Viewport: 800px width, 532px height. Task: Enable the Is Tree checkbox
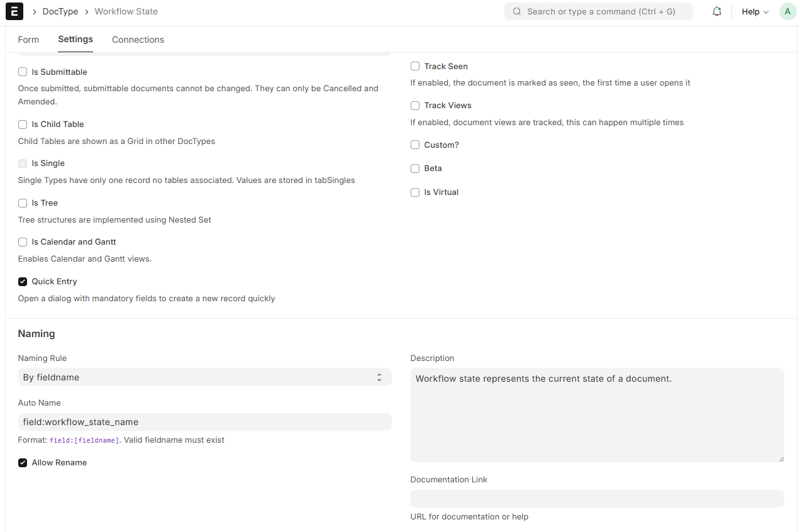point(23,203)
